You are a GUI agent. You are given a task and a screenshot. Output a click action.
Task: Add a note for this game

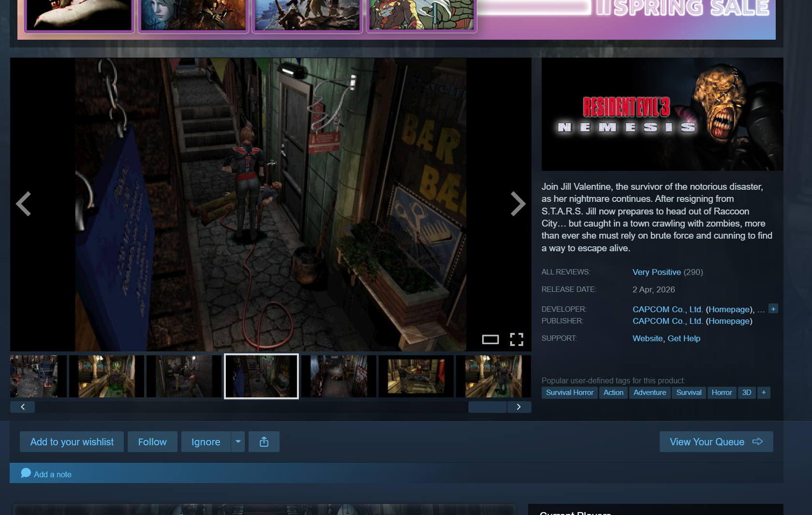[x=46, y=474]
